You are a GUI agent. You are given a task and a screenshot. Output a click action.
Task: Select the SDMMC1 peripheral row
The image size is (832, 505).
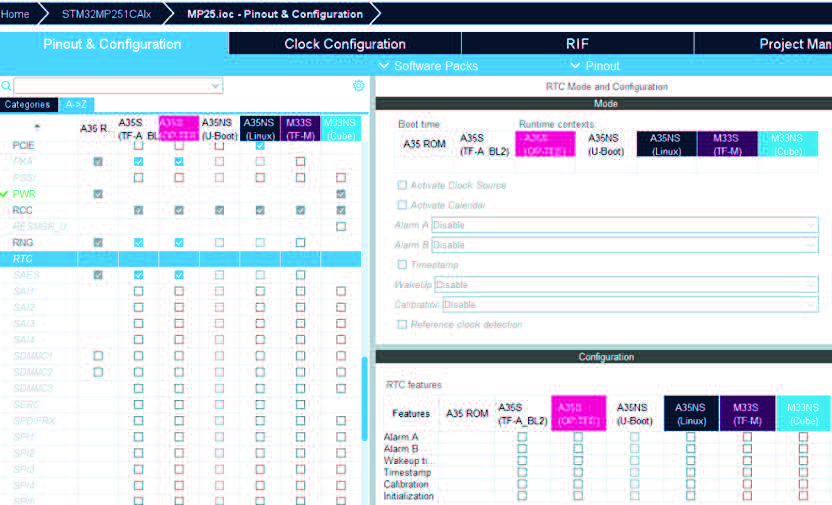(x=32, y=356)
